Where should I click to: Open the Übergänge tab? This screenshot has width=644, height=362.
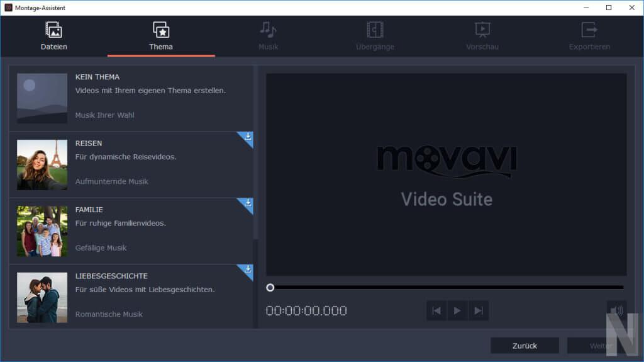tap(375, 37)
